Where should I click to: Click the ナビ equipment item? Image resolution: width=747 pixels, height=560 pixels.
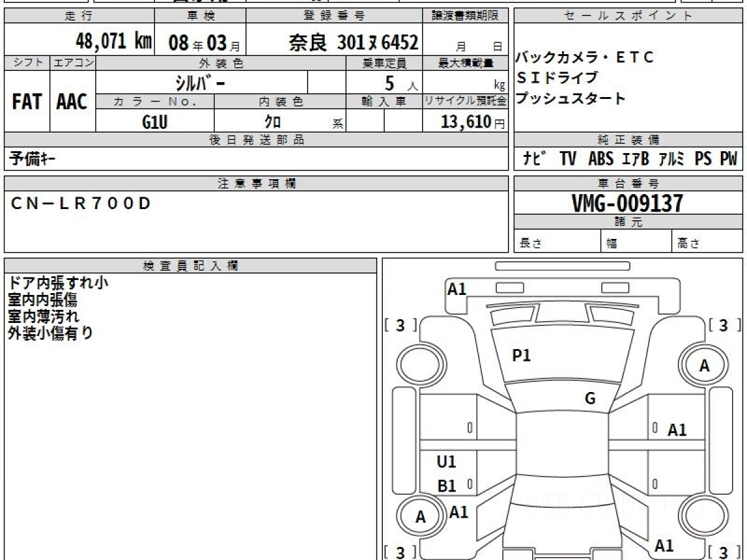coord(535,159)
